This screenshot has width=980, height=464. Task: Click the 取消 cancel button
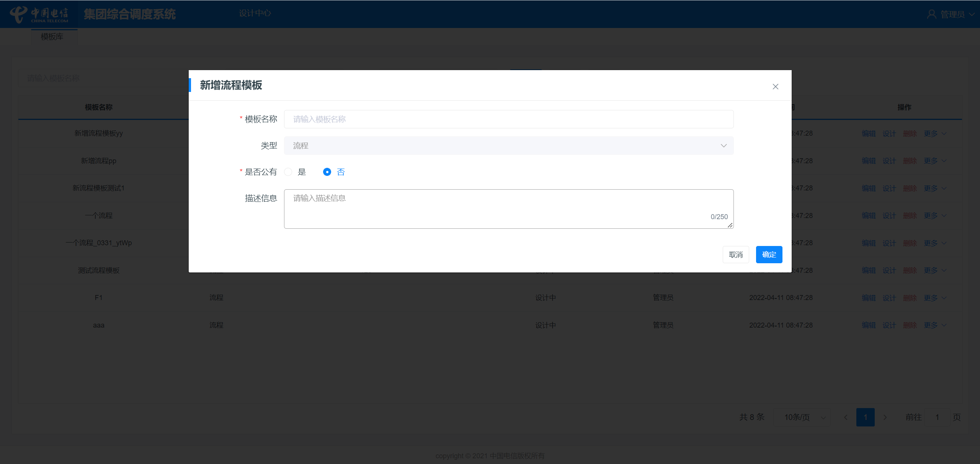tap(735, 255)
